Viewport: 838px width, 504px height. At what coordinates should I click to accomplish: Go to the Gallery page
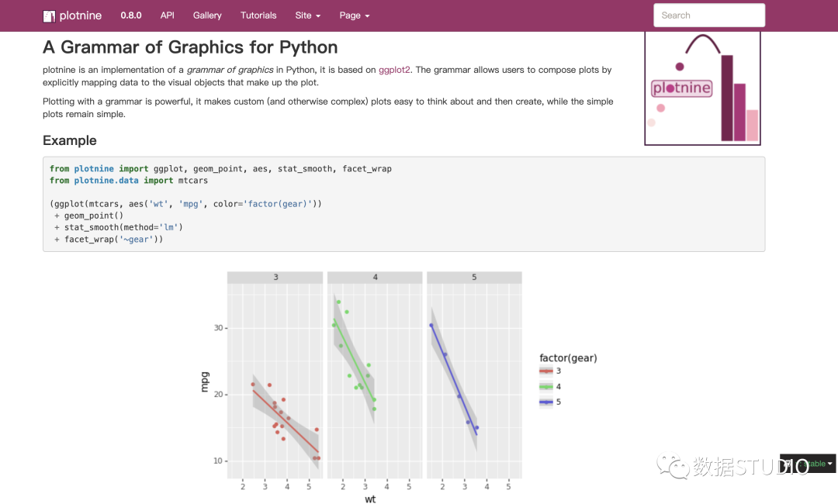[207, 16]
